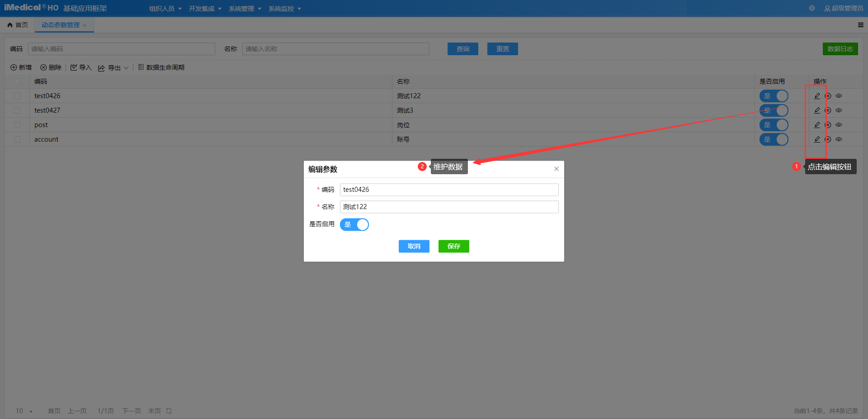Click the 查询 search button
Screen dimensions: 868x419
click(x=463, y=49)
